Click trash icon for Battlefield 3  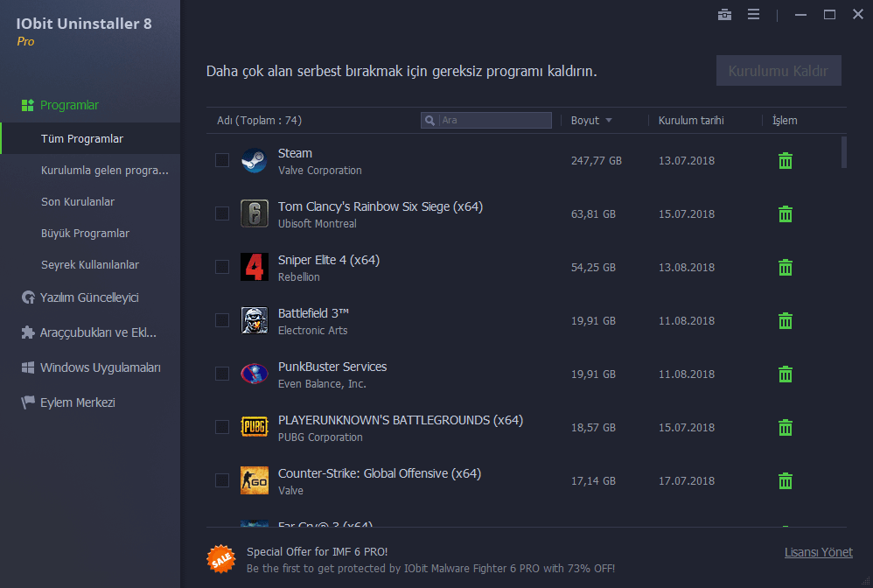pyautogui.click(x=785, y=321)
